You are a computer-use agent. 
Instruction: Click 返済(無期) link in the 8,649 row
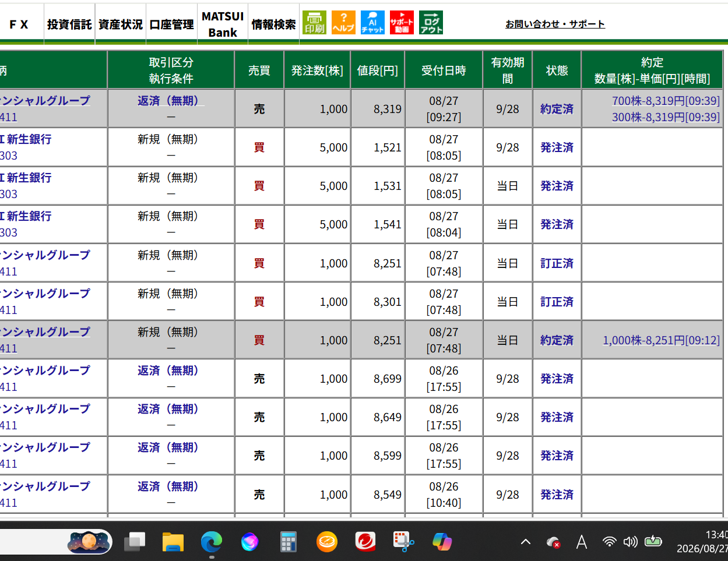(x=171, y=409)
